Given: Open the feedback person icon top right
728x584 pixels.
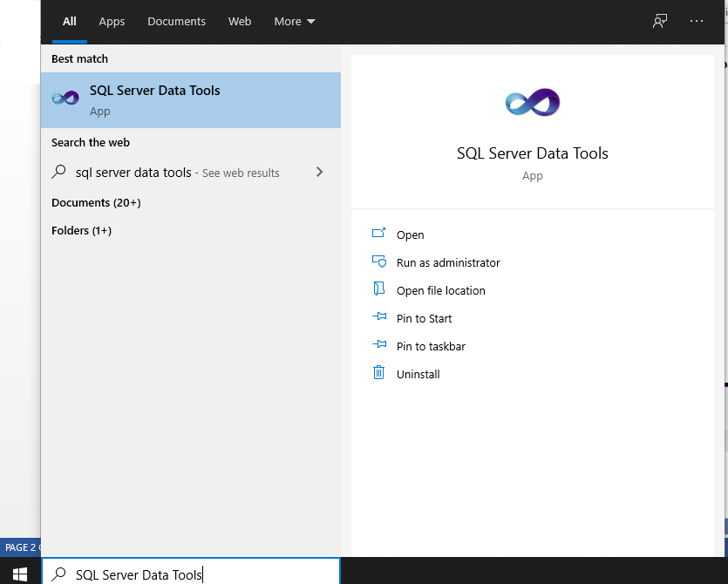Looking at the screenshot, I should [x=660, y=20].
